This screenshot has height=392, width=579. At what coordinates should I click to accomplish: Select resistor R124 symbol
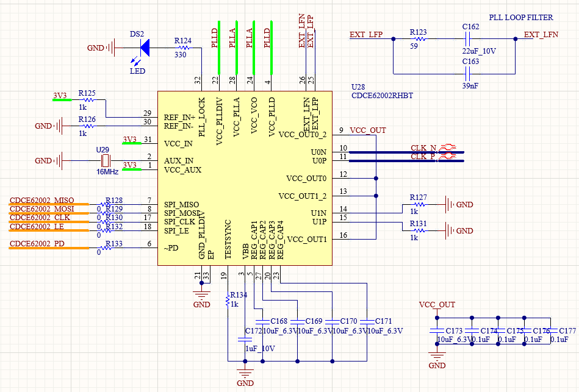(x=184, y=48)
